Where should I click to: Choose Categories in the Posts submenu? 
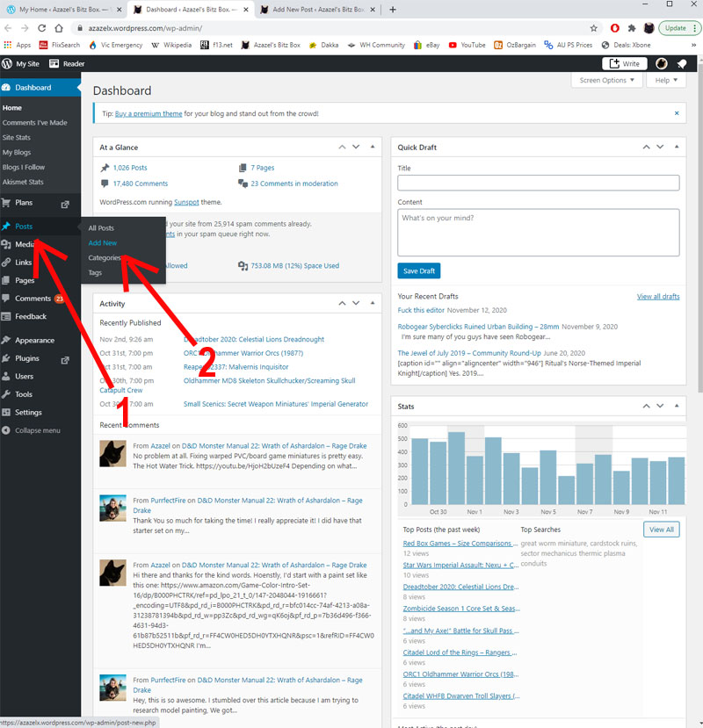(105, 258)
